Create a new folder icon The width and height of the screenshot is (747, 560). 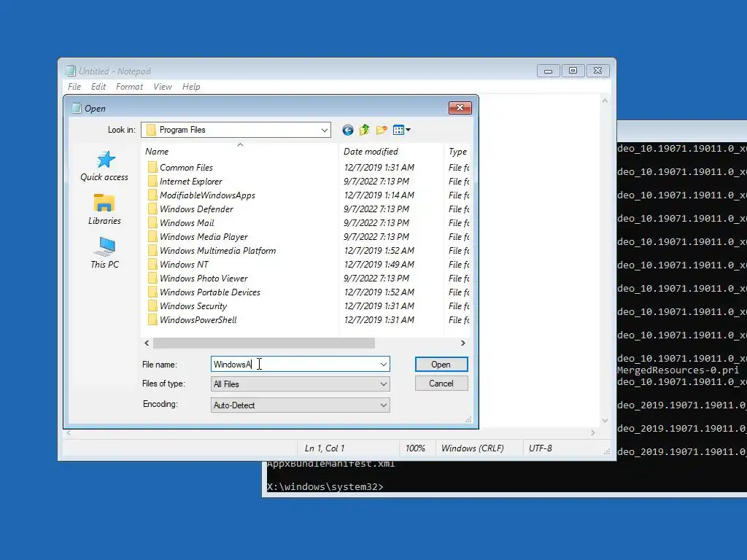point(381,130)
